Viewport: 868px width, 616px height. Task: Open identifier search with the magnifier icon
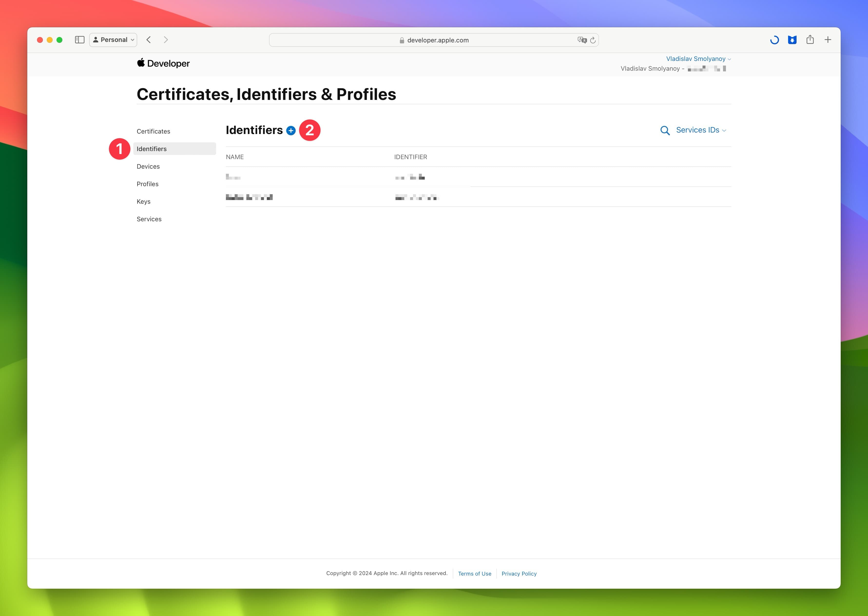click(x=665, y=130)
